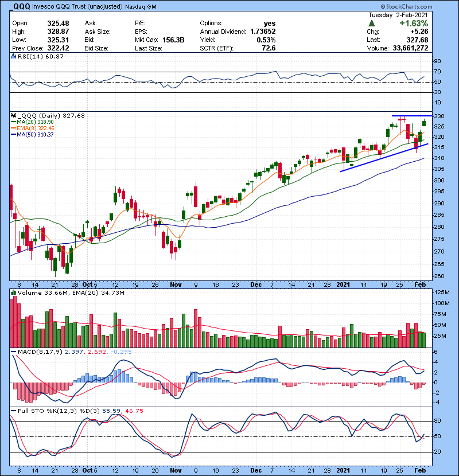Click the 330 price axis label

(x=439, y=116)
